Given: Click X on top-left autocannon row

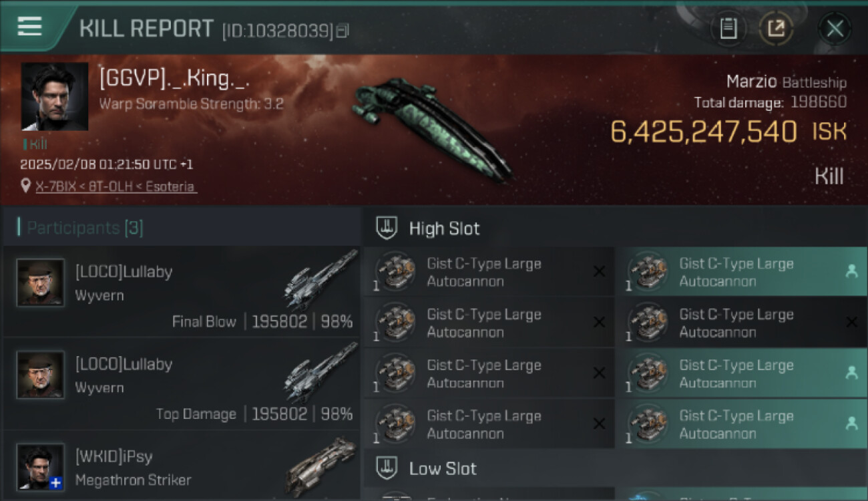Looking at the screenshot, I should tap(599, 271).
